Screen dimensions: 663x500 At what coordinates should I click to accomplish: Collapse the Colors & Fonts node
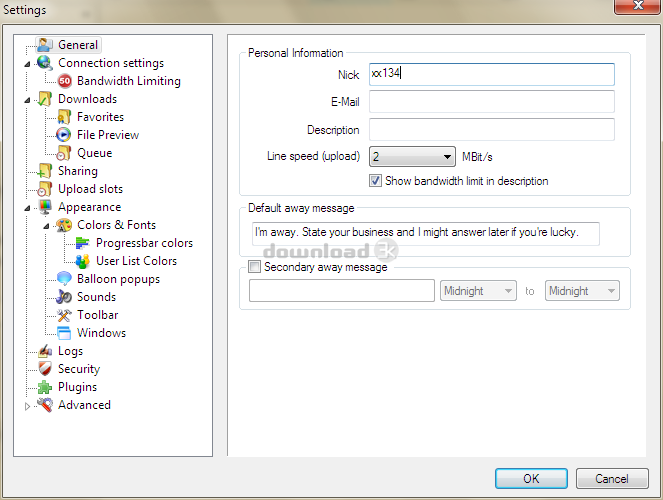point(47,226)
